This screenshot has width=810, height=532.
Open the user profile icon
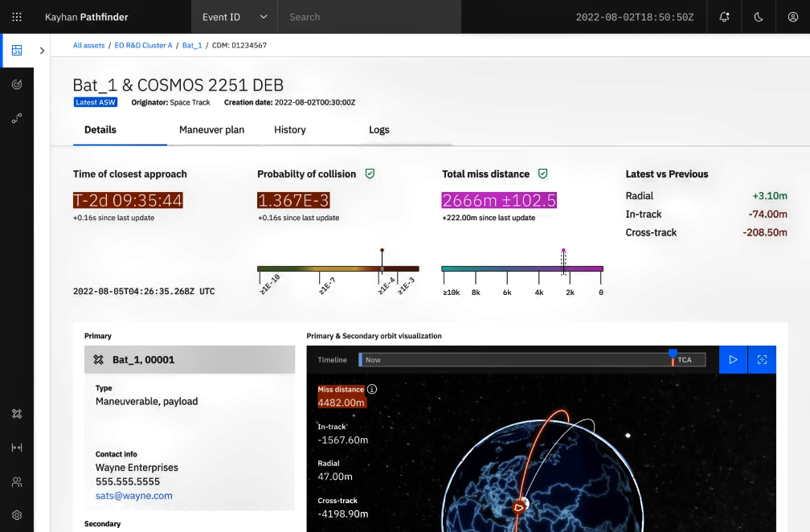coord(793,17)
